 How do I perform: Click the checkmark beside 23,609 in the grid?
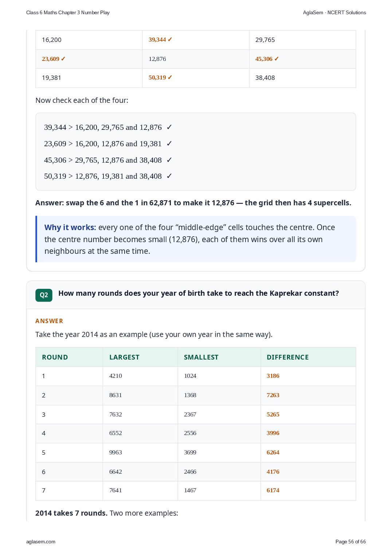(63, 59)
